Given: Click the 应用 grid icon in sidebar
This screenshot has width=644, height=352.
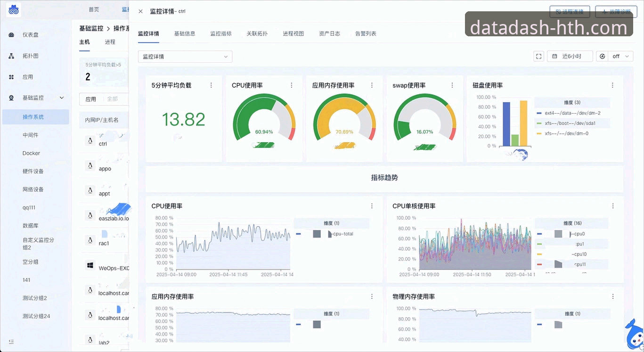Looking at the screenshot, I should pyautogui.click(x=11, y=77).
